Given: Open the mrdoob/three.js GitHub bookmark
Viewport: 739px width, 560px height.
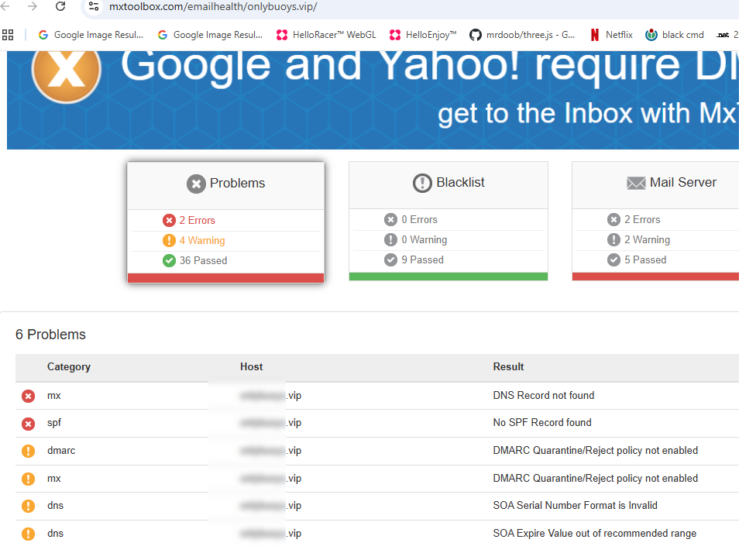Looking at the screenshot, I should 522,34.
